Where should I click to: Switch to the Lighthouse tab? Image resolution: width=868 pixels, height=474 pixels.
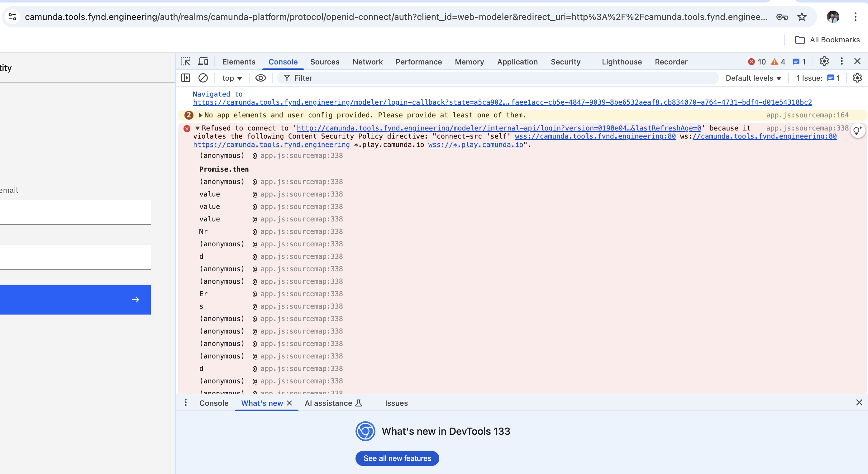pyautogui.click(x=621, y=62)
